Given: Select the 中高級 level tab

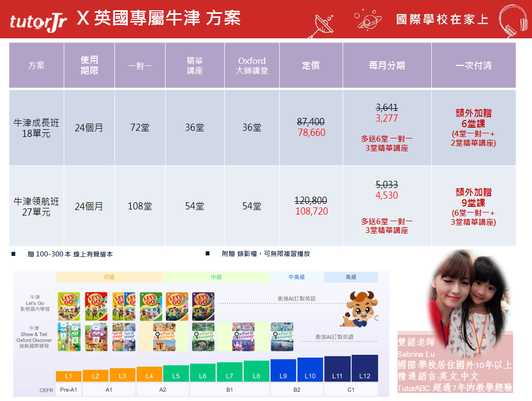Looking at the screenshot, I should pos(296,277).
